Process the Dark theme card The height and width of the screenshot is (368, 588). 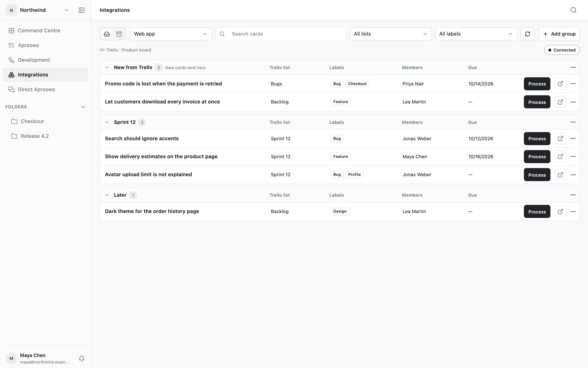coord(537,212)
